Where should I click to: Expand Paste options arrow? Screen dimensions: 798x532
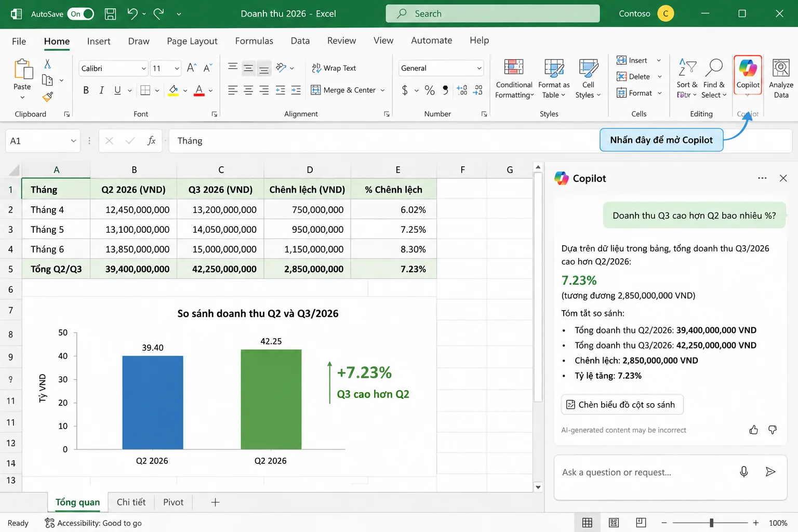click(x=22, y=97)
